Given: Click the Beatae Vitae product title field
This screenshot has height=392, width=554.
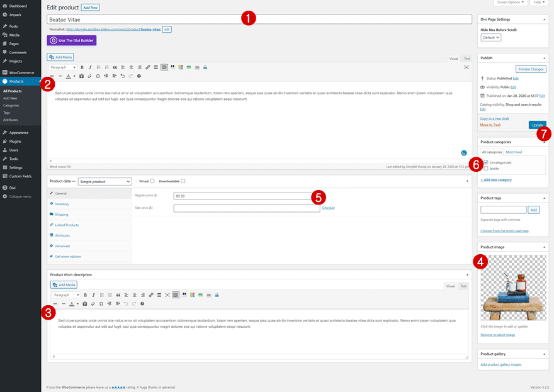Looking at the screenshot, I should [259, 20].
